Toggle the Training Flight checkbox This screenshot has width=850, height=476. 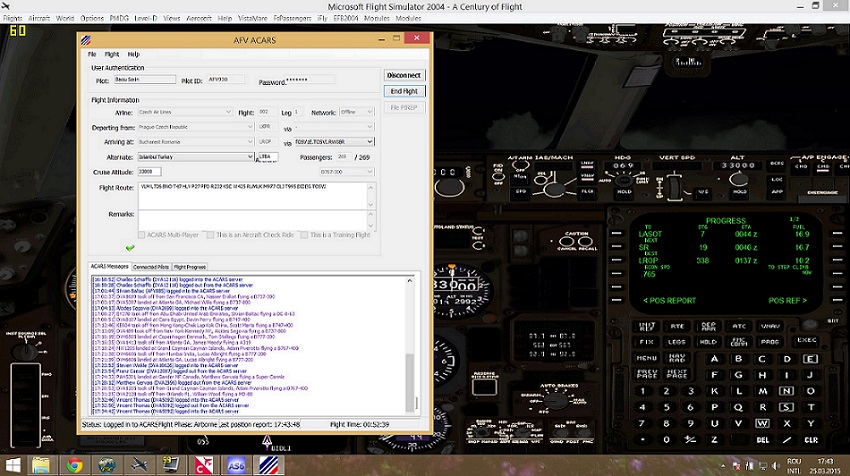pyautogui.click(x=305, y=235)
